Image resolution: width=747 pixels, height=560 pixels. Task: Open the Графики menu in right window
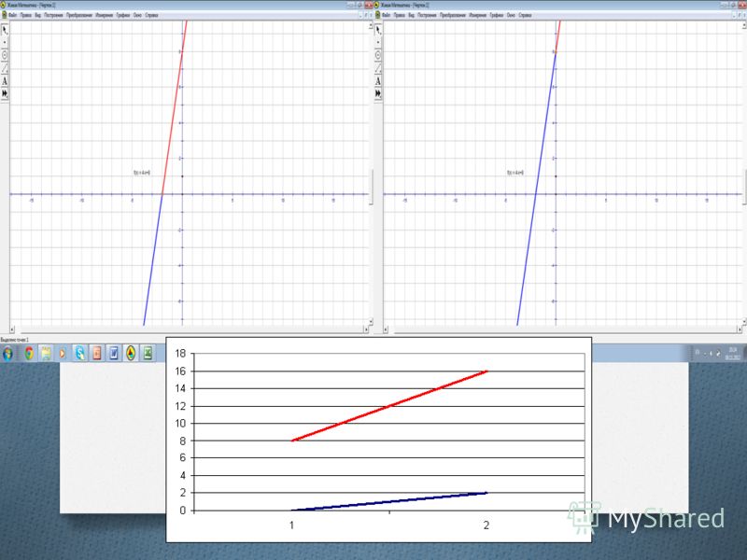pyautogui.click(x=497, y=15)
